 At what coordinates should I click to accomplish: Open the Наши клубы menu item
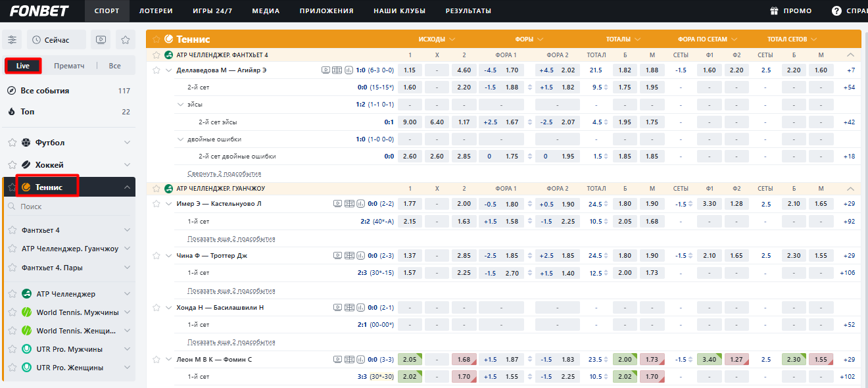tap(399, 11)
